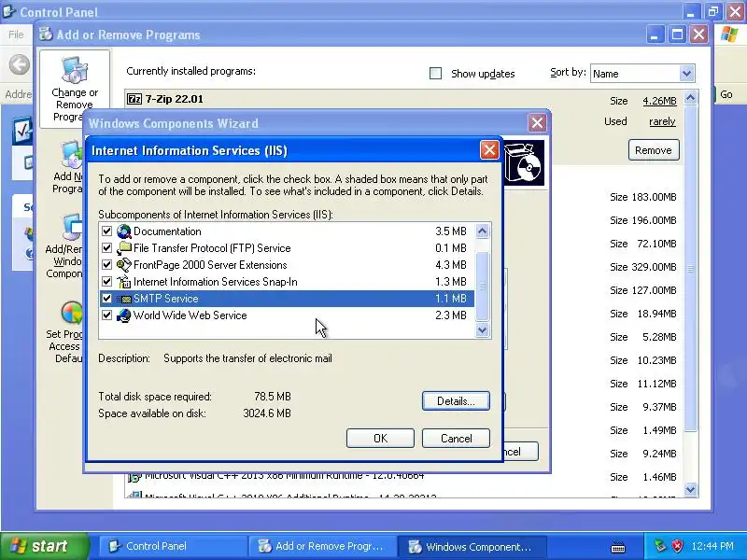Screen dimensions: 747x560
Task: Close the Windows Components Wizard window
Action: click(538, 123)
